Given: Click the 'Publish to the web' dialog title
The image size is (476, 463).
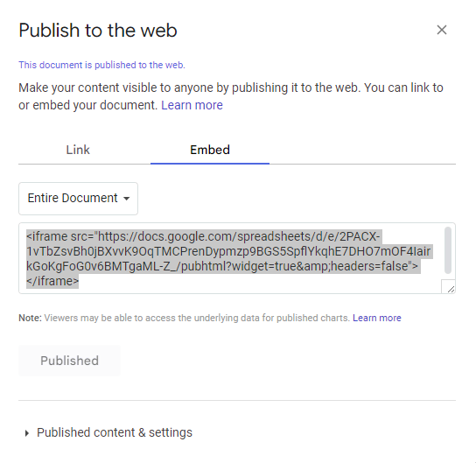Looking at the screenshot, I should click(98, 31).
